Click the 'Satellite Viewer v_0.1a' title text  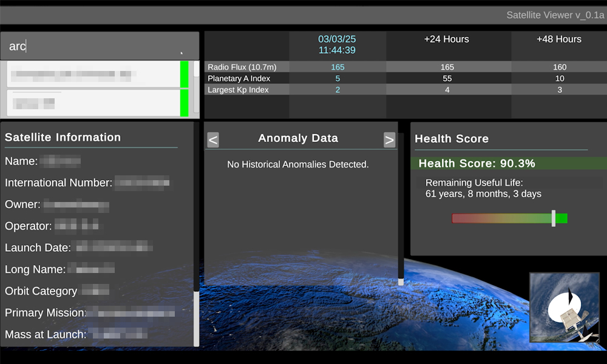coord(555,15)
